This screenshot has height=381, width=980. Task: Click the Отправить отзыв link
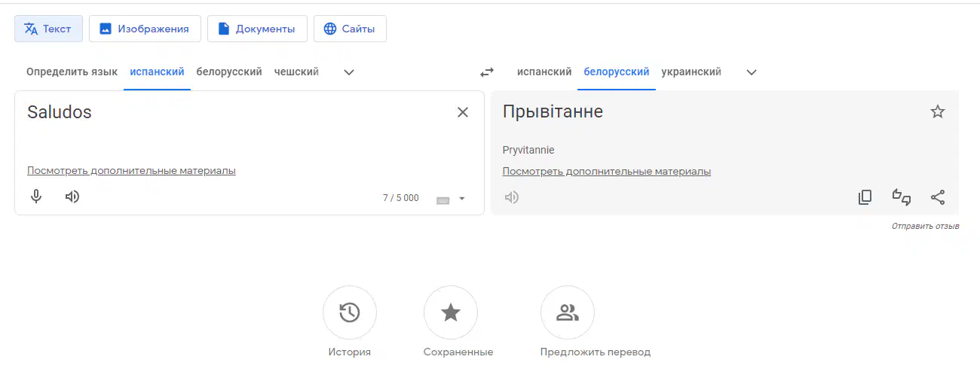(x=925, y=226)
